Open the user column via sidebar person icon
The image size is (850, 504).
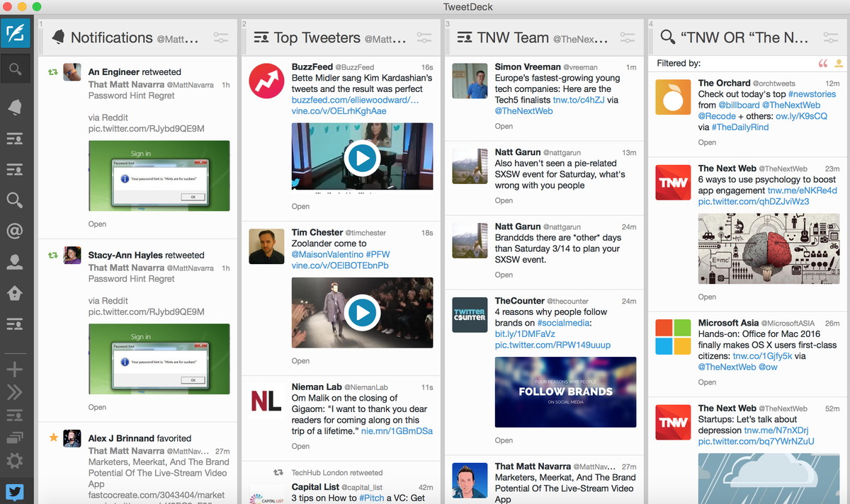pyautogui.click(x=15, y=261)
